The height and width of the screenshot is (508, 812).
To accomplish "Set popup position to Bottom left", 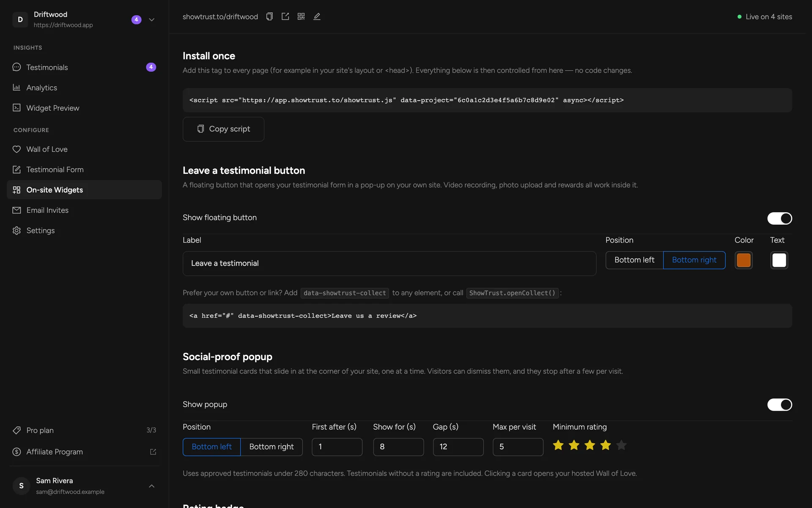I will [x=211, y=447].
